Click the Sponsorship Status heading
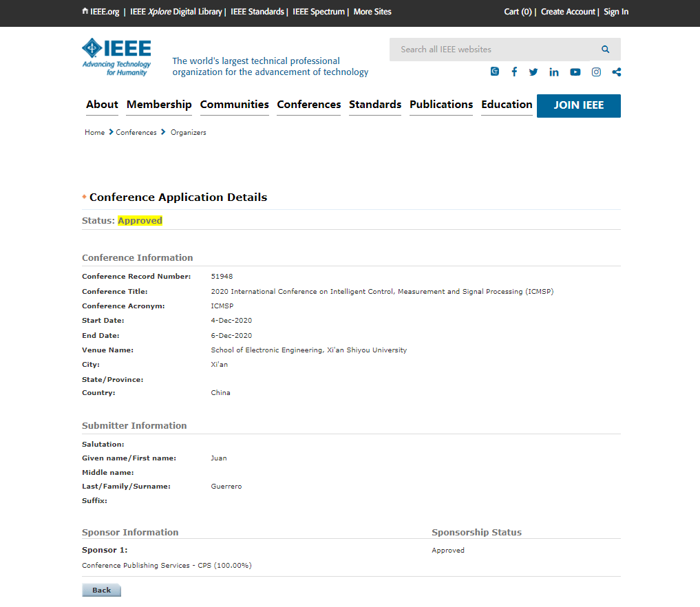Screen dimensions: 700x607 477,532
